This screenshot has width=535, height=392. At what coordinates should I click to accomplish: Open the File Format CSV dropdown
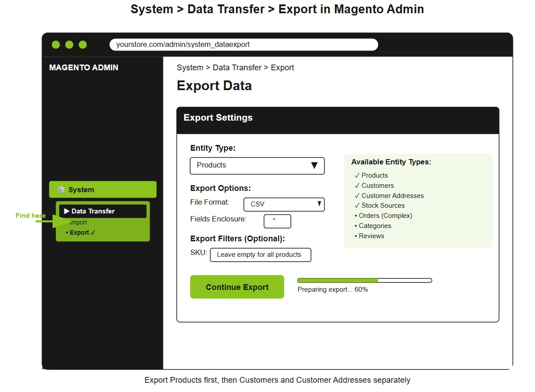point(284,204)
